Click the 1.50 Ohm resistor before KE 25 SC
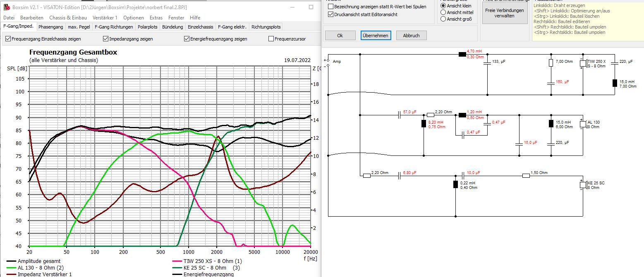The width and height of the screenshot is (644, 277). (x=526, y=174)
